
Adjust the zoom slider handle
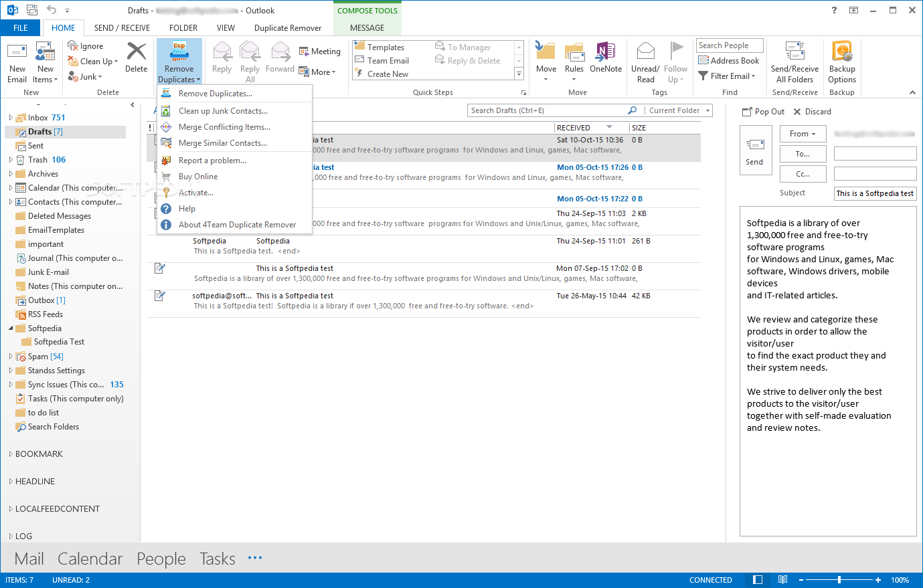[x=839, y=580]
